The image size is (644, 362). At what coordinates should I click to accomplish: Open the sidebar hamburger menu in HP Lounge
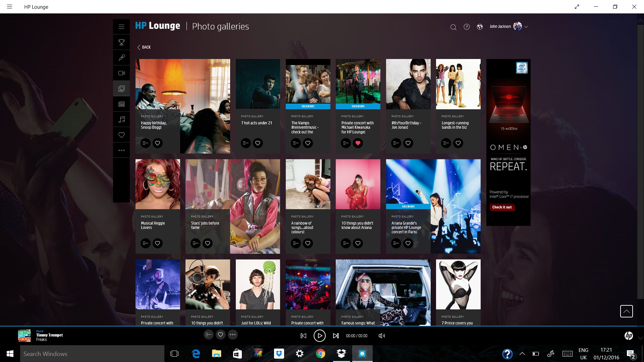tap(121, 27)
